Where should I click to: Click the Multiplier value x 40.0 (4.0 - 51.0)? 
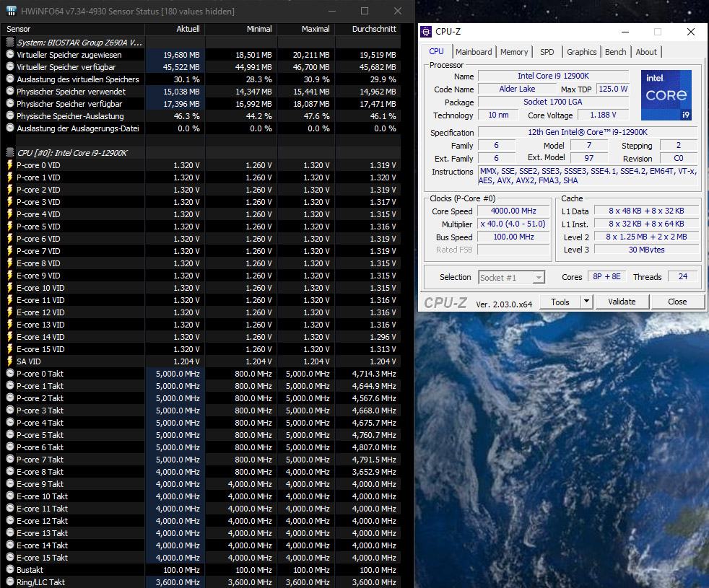coord(513,224)
